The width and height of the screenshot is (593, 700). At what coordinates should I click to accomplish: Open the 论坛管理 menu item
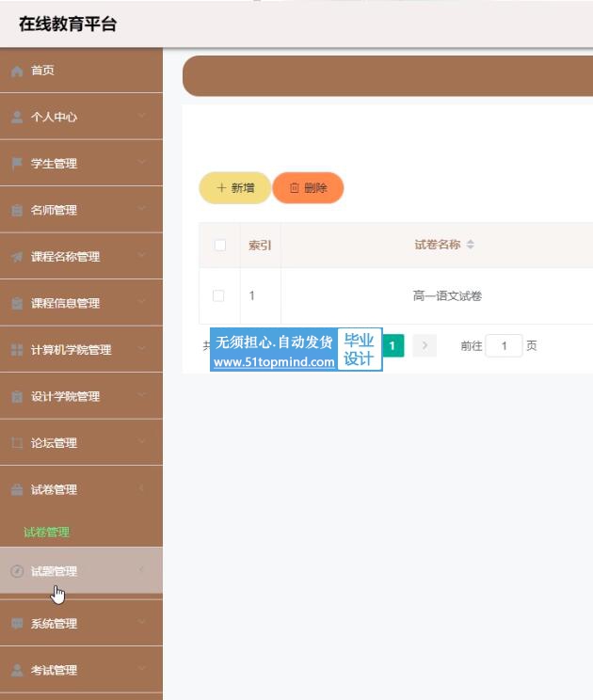(81, 443)
